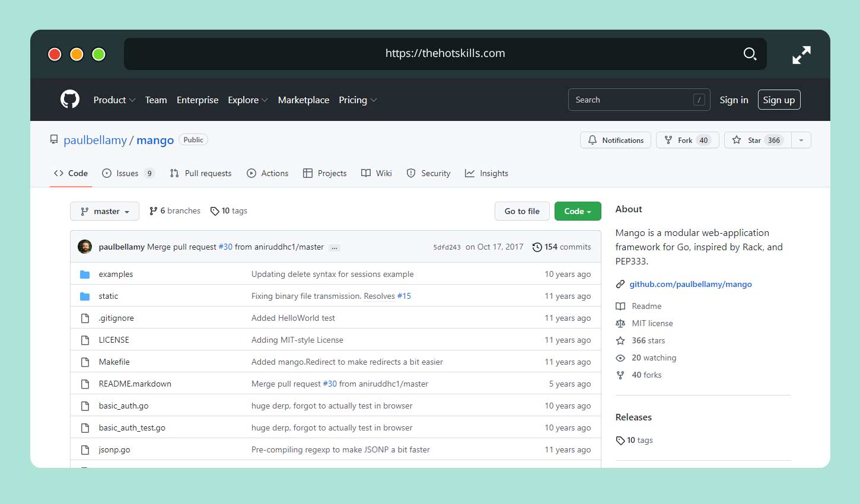Viewport: 860px width, 504px height.
Task: Click the Readme book icon in About
Action: click(620, 306)
